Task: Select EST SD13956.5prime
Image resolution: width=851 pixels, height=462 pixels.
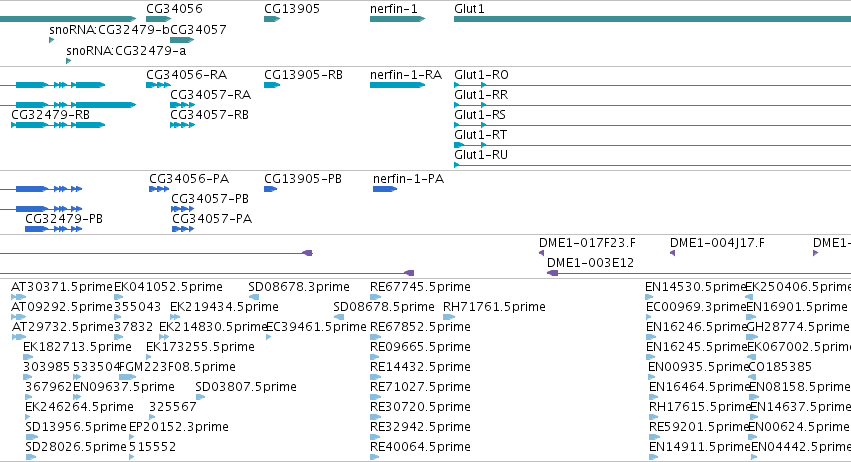Action: point(75,427)
